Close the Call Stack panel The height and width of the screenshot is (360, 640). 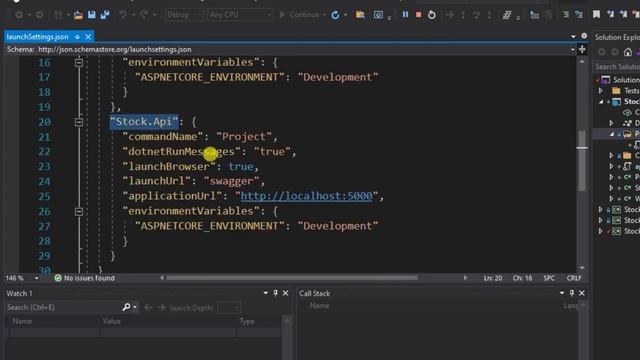pos(582,293)
